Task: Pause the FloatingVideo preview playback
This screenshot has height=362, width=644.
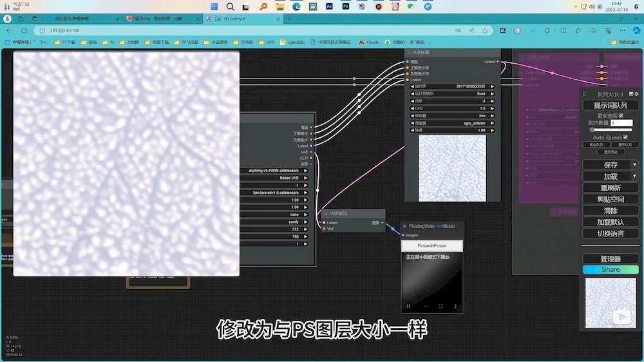Action: 408,306
